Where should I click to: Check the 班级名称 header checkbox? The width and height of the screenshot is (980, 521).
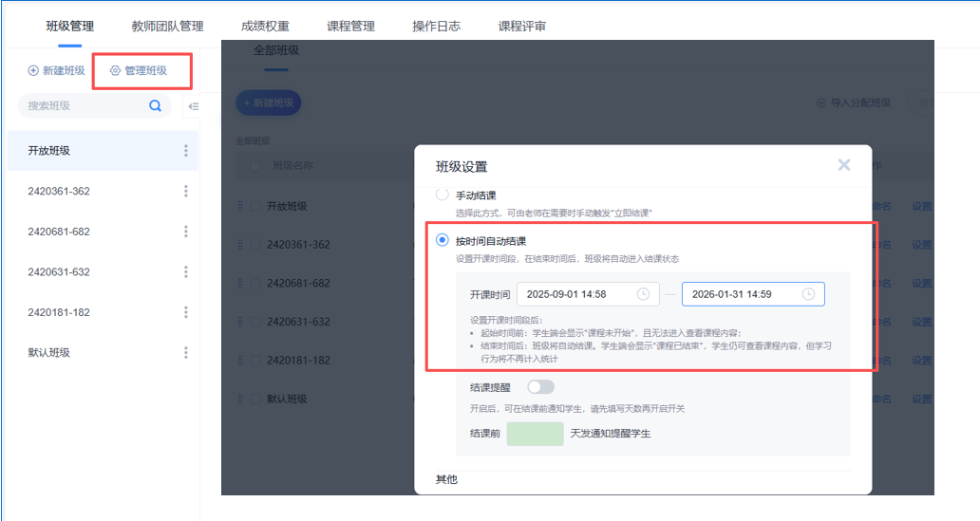[255, 165]
